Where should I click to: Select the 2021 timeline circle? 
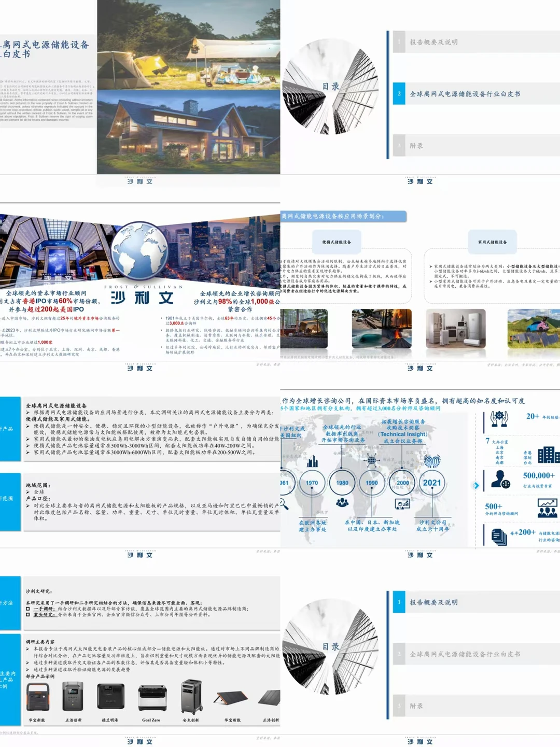432,483
